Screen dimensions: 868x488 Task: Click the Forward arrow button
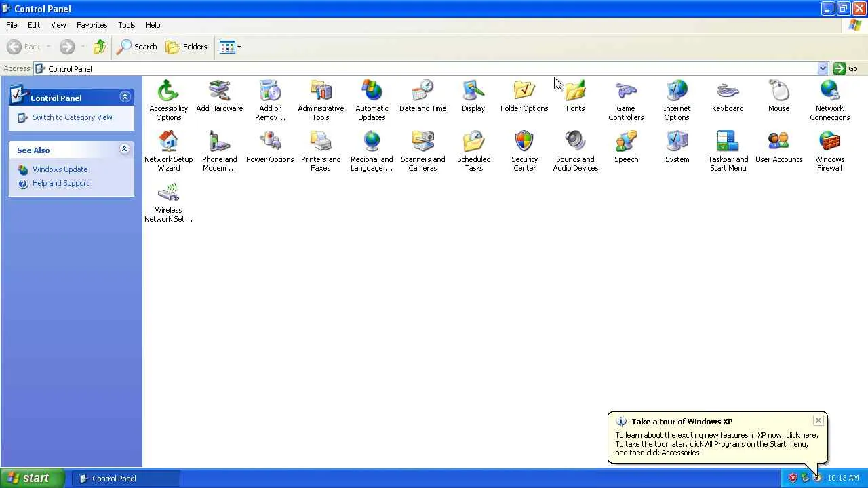click(x=67, y=47)
